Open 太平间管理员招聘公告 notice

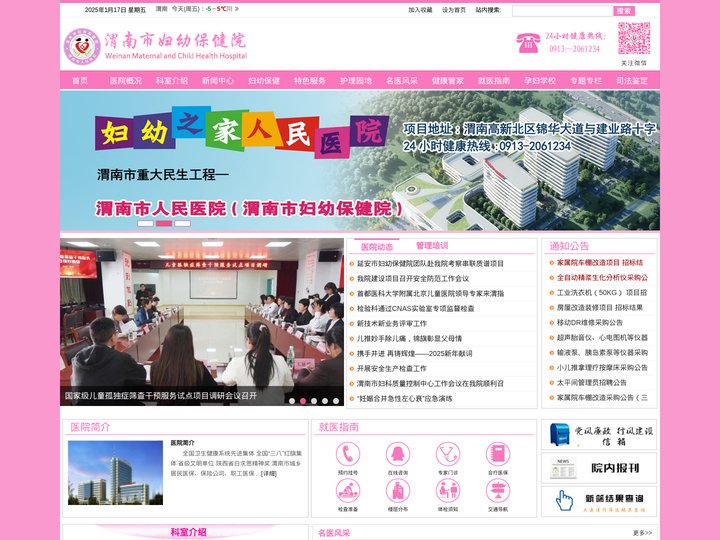pos(592,382)
